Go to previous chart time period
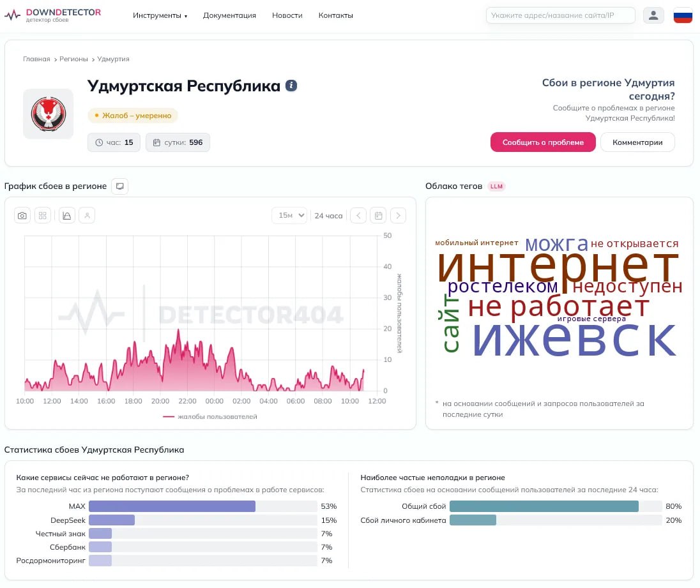This screenshot has height=588, width=700. tap(359, 216)
